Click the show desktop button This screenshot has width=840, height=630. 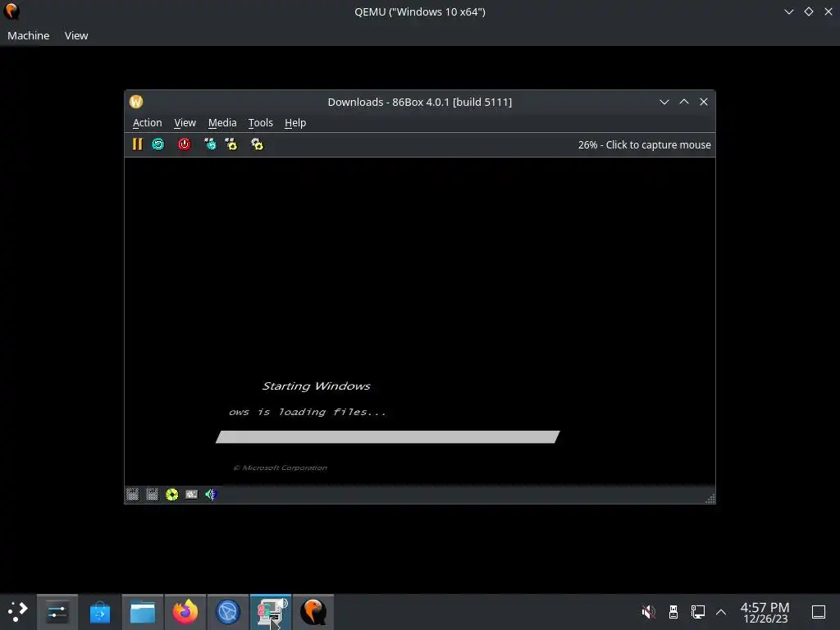[x=819, y=612]
